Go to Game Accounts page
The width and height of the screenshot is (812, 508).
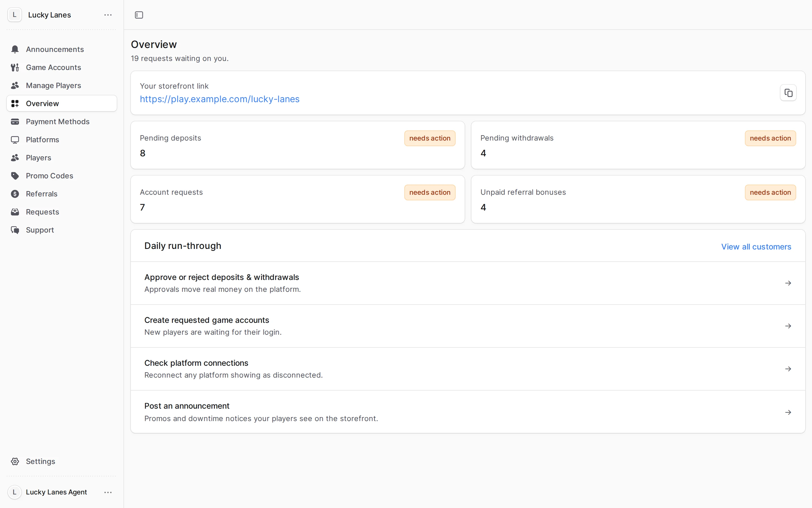[62, 67]
